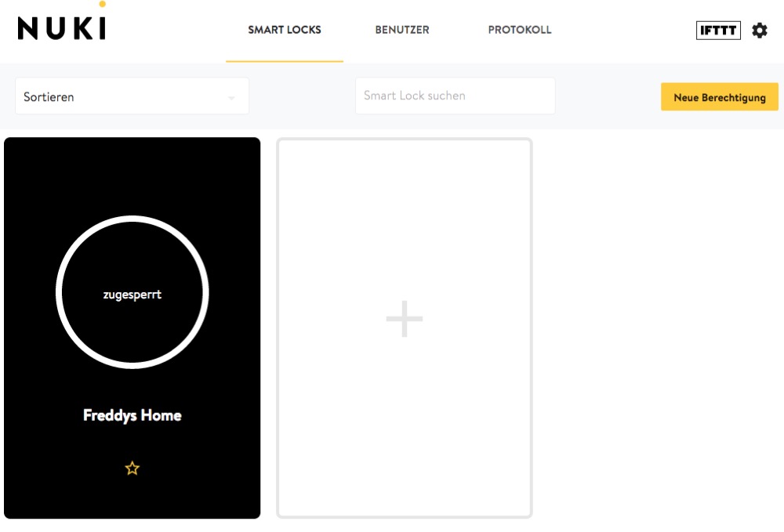Viewport: 784px width, 532px height.
Task: Click the Neue Berechtigung button
Action: pos(719,97)
